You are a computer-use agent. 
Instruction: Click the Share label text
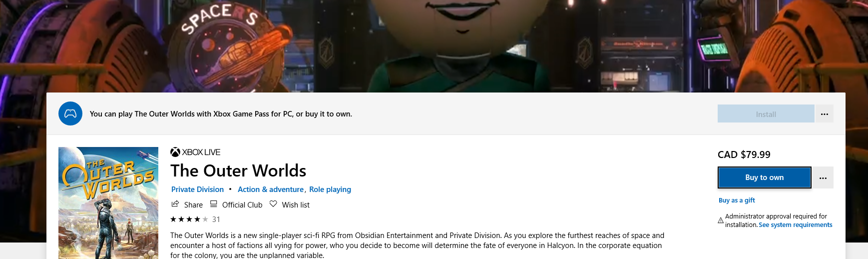click(x=193, y=205)
